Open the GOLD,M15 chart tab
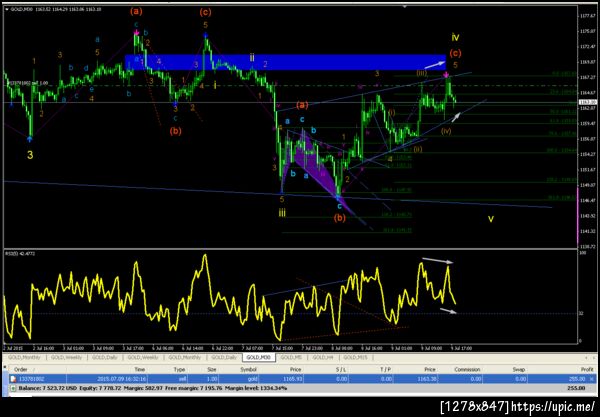 pos(355,357)
